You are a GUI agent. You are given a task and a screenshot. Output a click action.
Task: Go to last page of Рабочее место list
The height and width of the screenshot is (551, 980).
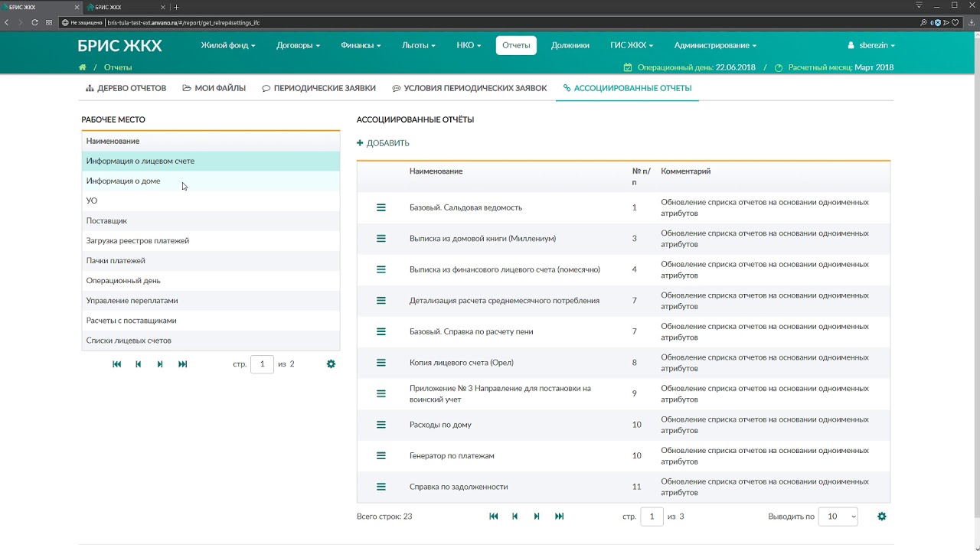(x=183, y=364)
